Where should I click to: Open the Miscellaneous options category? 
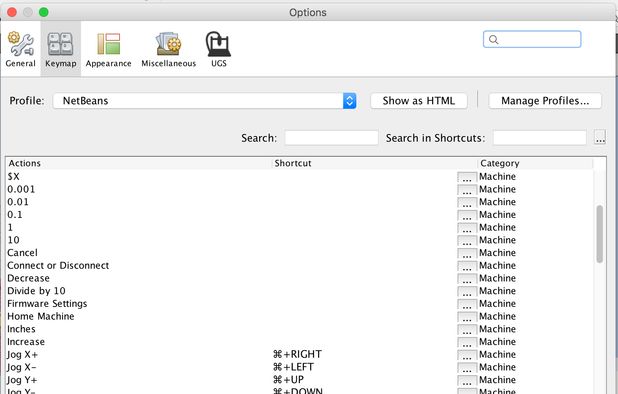[x=168, y=49]
